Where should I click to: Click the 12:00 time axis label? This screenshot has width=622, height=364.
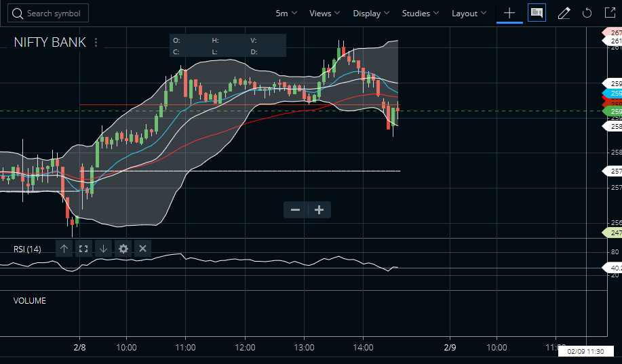click(x=245, y=347)
